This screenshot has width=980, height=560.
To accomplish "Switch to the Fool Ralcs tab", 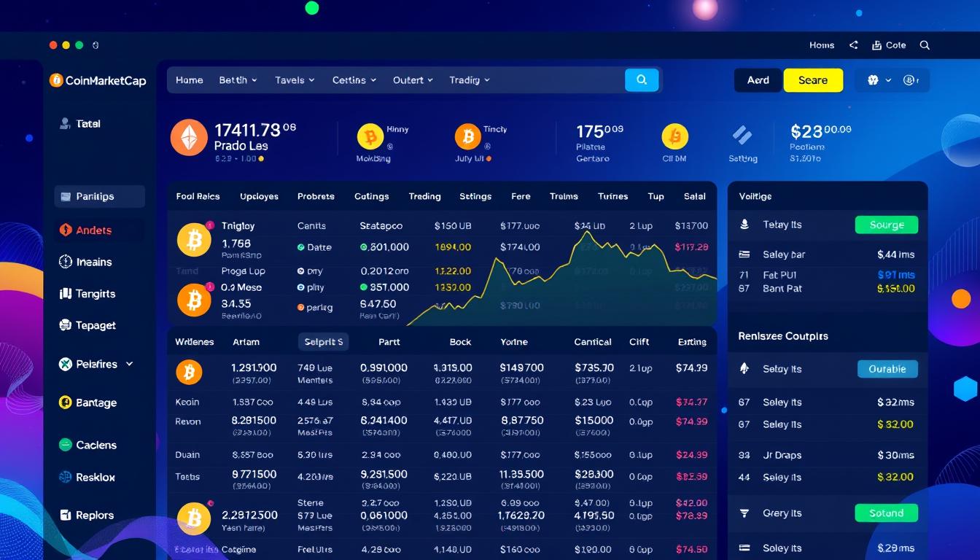I will 198,197.
